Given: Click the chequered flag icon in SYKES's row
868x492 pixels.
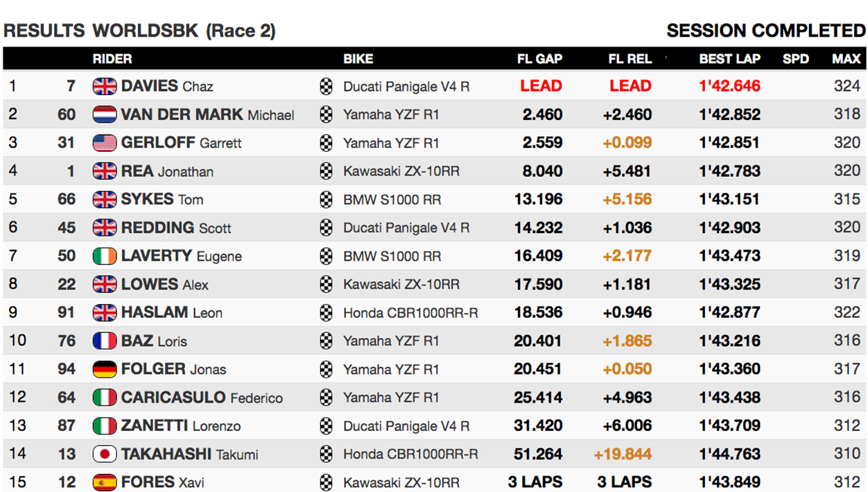Looking at the screenshot, I should coord(326,200).
